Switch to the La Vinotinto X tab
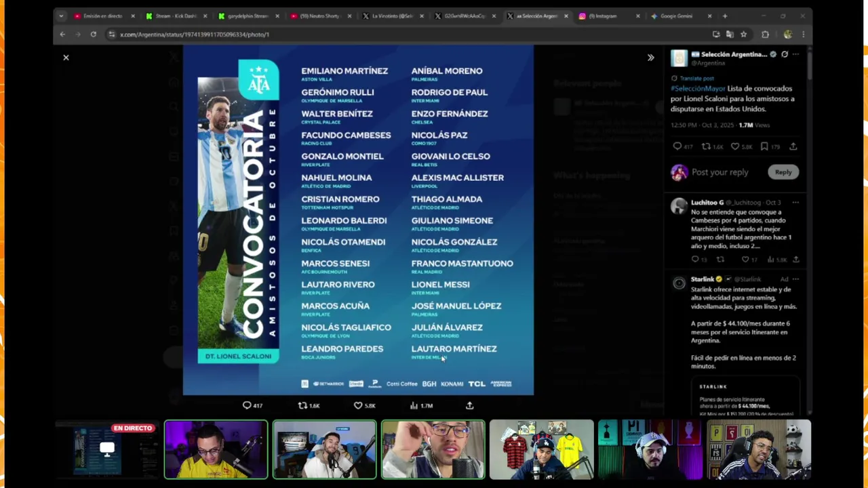The image size is (868, 488). tap(392, 16)
